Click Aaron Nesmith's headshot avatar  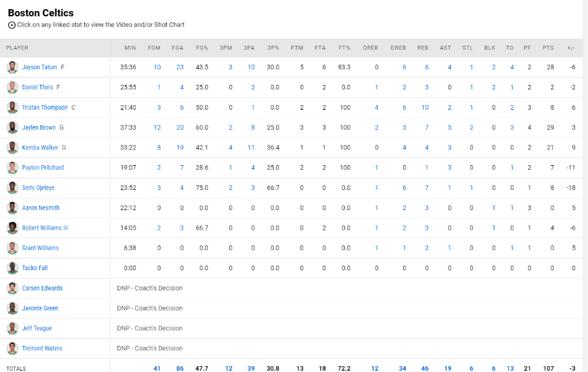click(12, 208)
